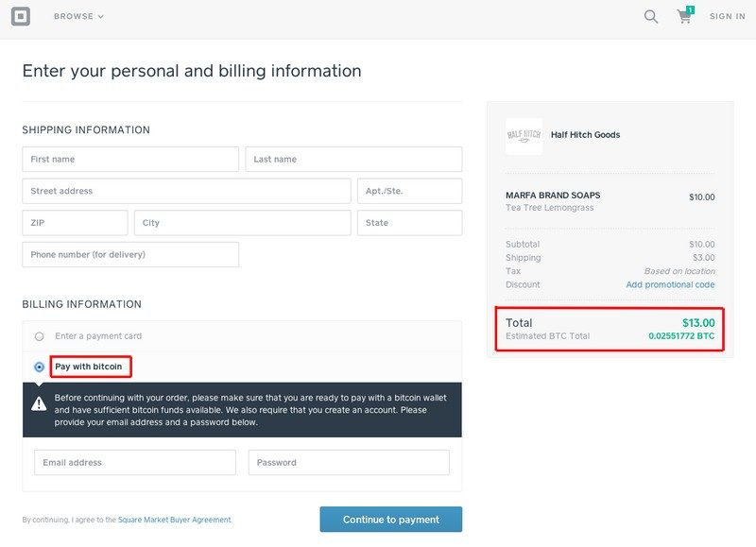
Task: Click the warning triangle icon
Action: pos(39,403)
